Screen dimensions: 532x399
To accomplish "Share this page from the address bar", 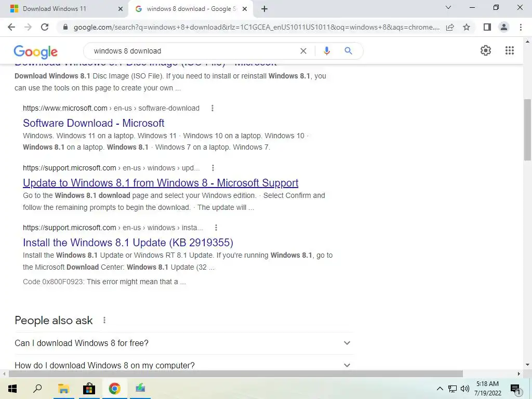I will pos(450,27).
